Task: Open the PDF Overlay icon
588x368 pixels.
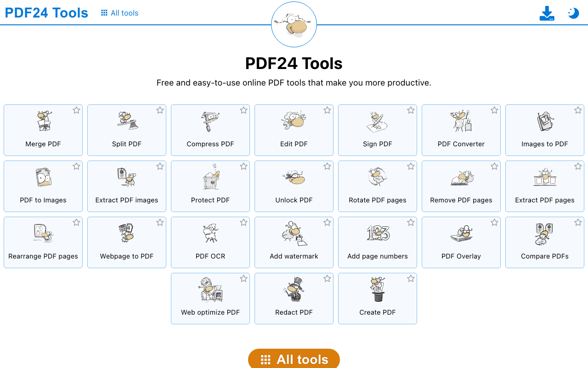Action: [461, 234]
